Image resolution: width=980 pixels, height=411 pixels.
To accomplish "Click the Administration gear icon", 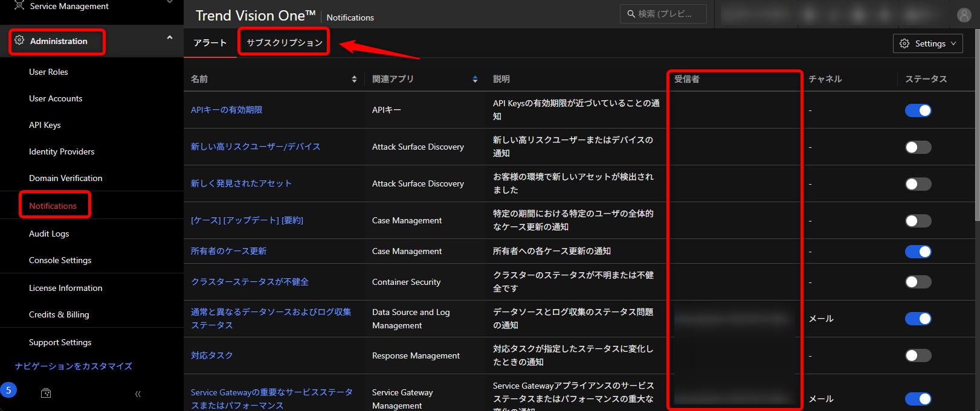I will click(19, 40).
